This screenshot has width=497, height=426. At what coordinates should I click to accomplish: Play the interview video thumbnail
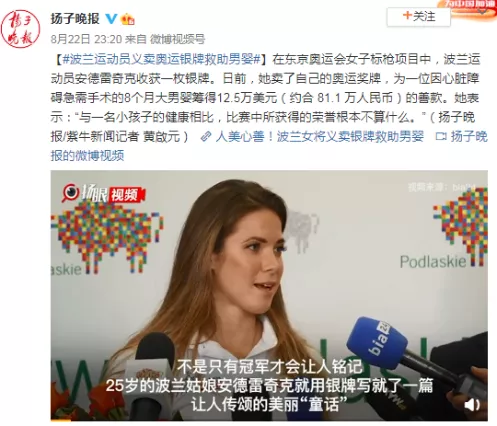pyautogui.click(x=269, y=295)
